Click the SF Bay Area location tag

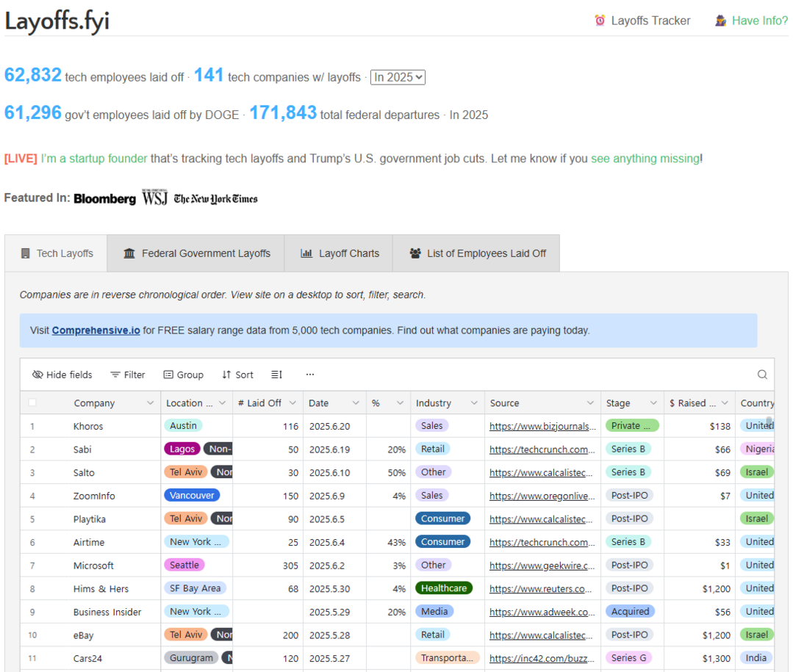click(x=195, y=588)
